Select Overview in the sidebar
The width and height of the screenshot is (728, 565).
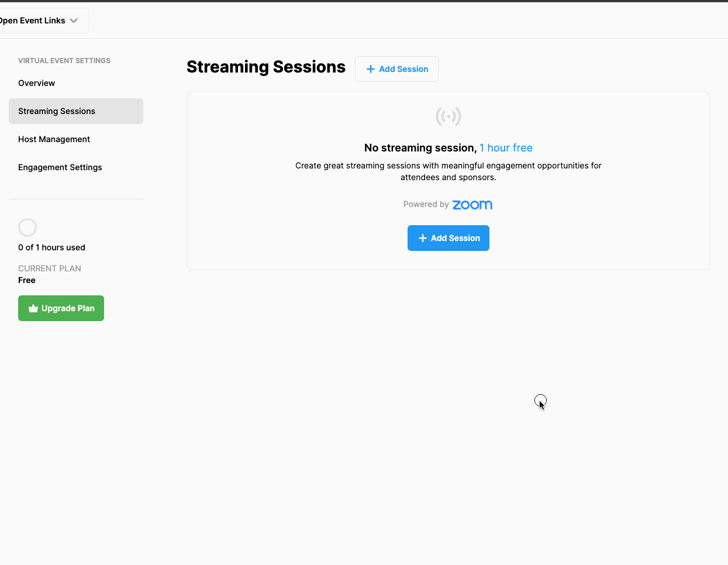36,83
